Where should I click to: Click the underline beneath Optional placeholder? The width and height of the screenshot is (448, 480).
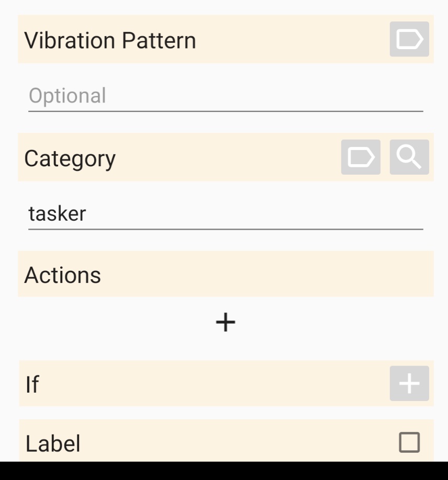point(226,111)
